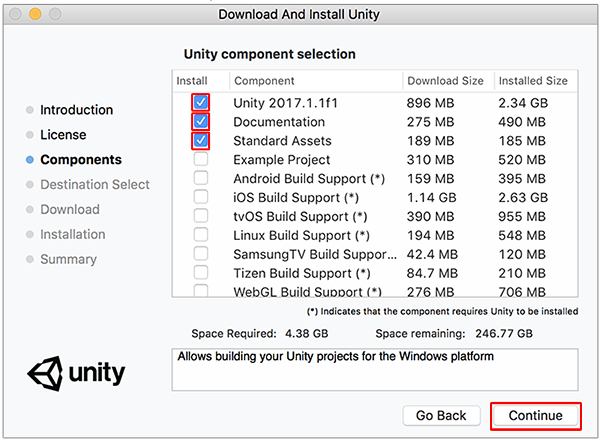
Task: Click the yellow minimize window button
Action: coord(35,14)
